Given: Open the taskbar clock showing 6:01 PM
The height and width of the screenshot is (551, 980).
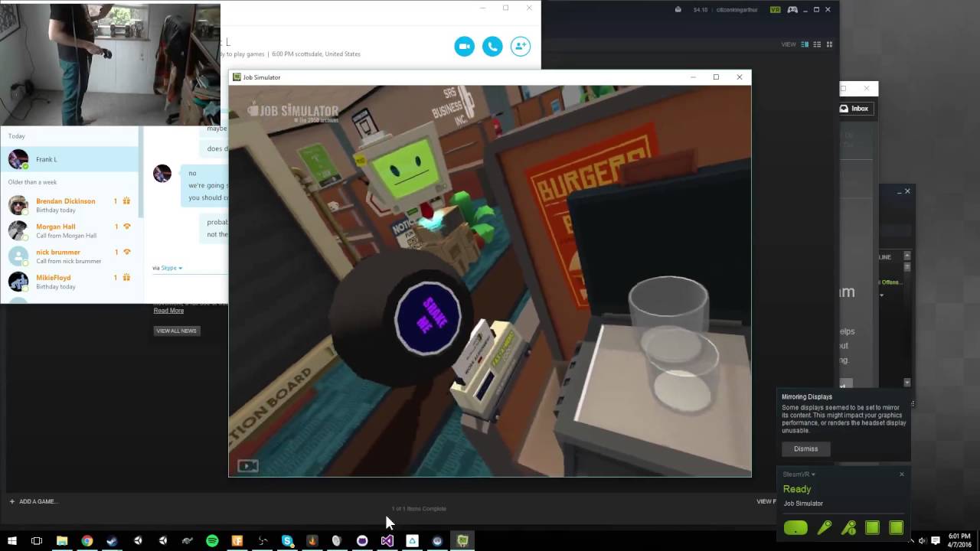Looking at the screenshot, I should [959, 540].
